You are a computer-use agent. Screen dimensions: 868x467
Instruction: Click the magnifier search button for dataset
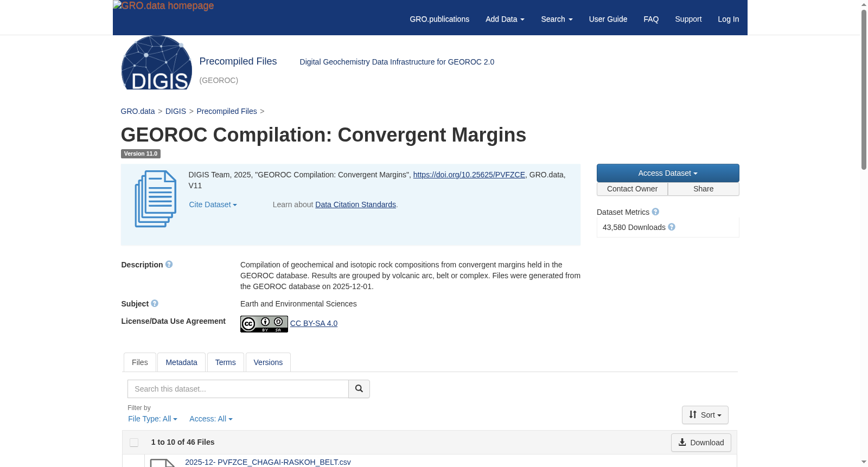(x=359, y=389)
